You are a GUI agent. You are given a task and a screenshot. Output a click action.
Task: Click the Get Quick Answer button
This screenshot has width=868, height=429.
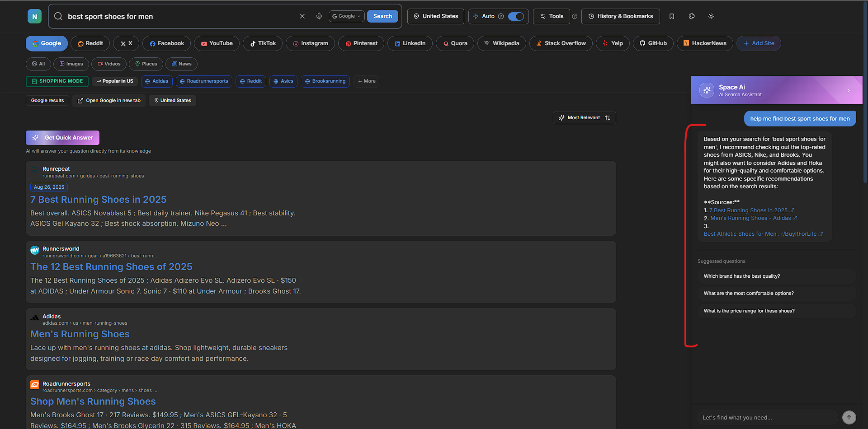pyautogui.click(x=62, y=138)
